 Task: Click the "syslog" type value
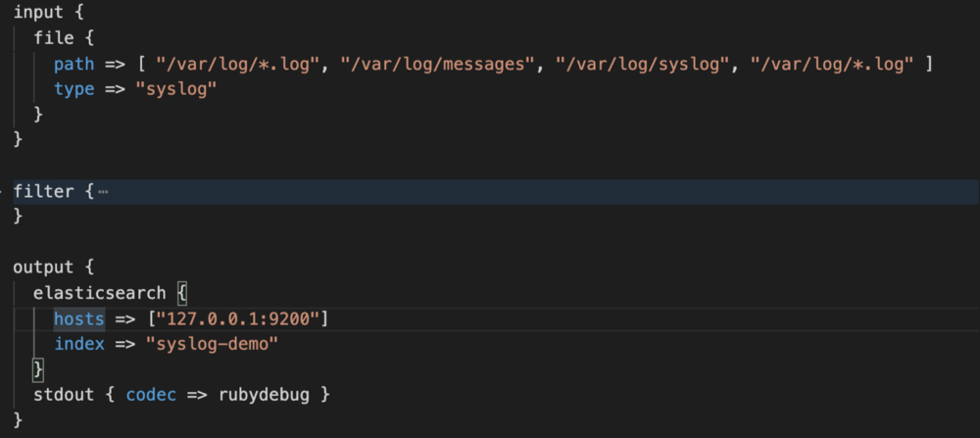176,89
